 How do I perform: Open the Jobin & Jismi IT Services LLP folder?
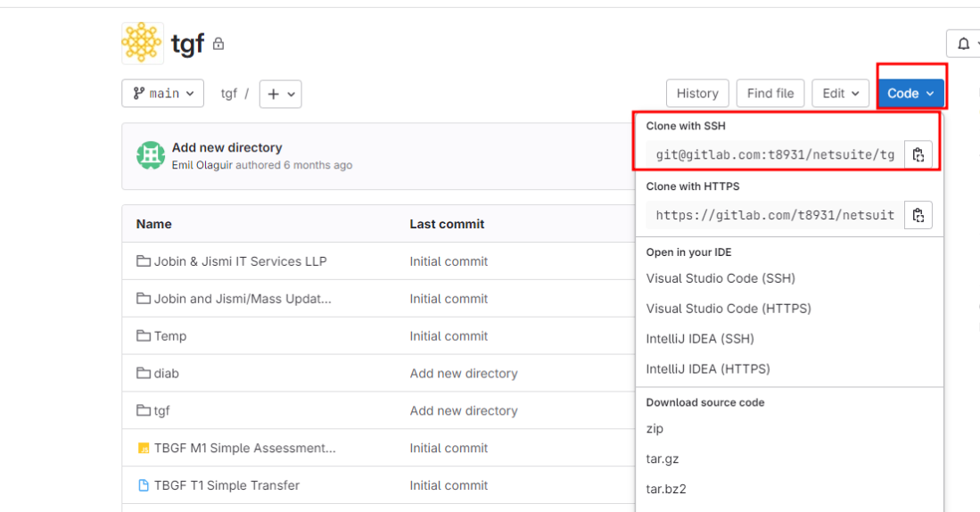pyautogui.click(x=240, y=261)
